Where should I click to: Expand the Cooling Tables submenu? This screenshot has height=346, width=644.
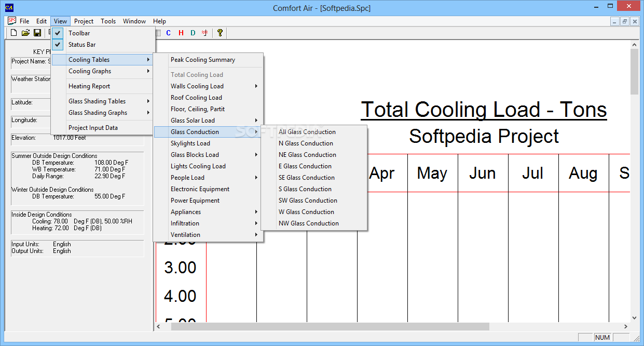(103, 60)
